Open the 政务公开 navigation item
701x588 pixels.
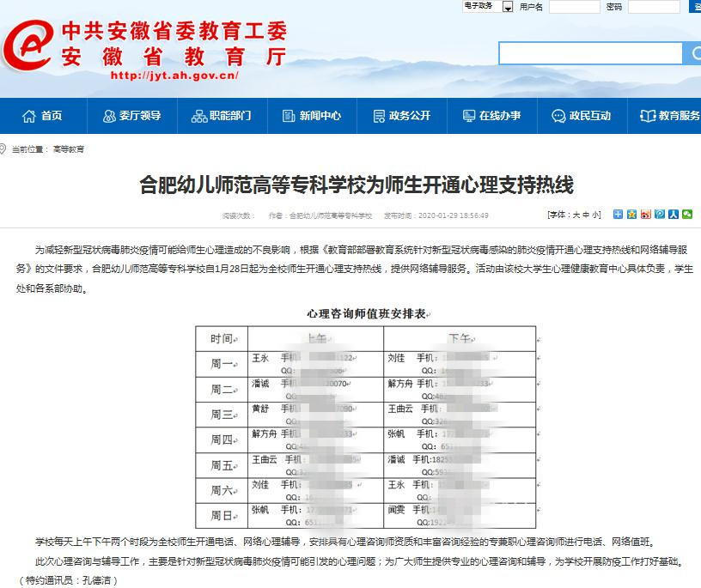(x=401, y=116)
